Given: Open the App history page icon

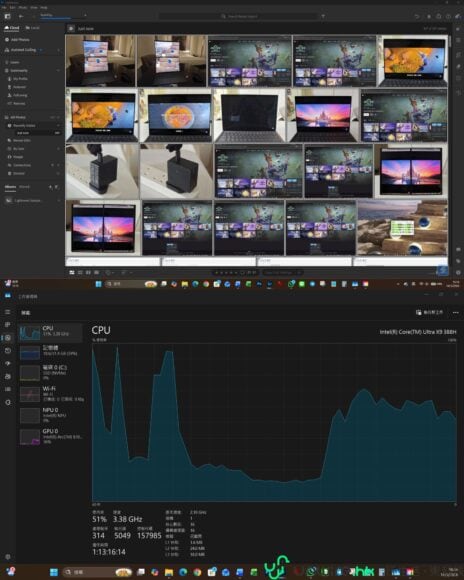Looking at the screenshot, I should click(7, 351).
